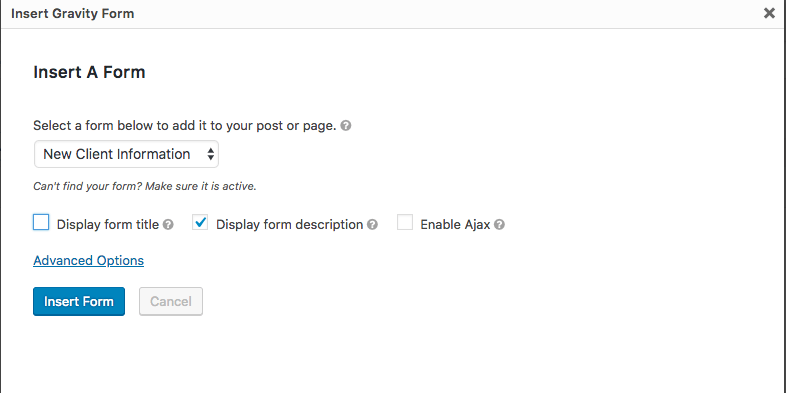The height and width of the screenshot is (393, 786).
Task: Click help icon next to Display form description
Action: pos(372,225)
